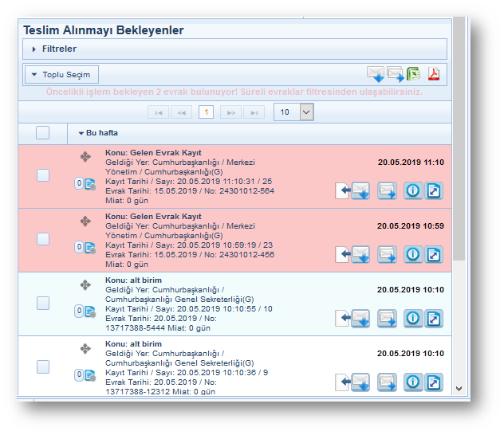Export the list to Excel
This screenshot has height=435, width=504.
tap(415, 75)
